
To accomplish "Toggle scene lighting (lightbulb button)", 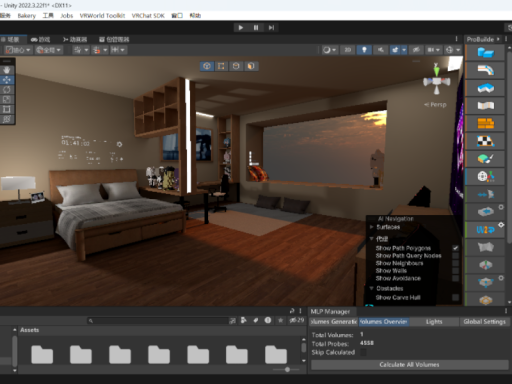I will 364,50.
